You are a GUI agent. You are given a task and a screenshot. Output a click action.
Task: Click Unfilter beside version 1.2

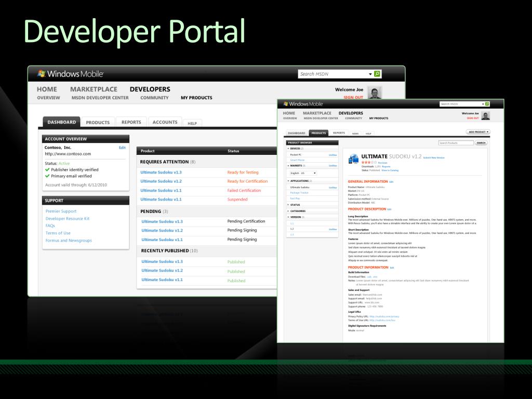tap(333, 229)
